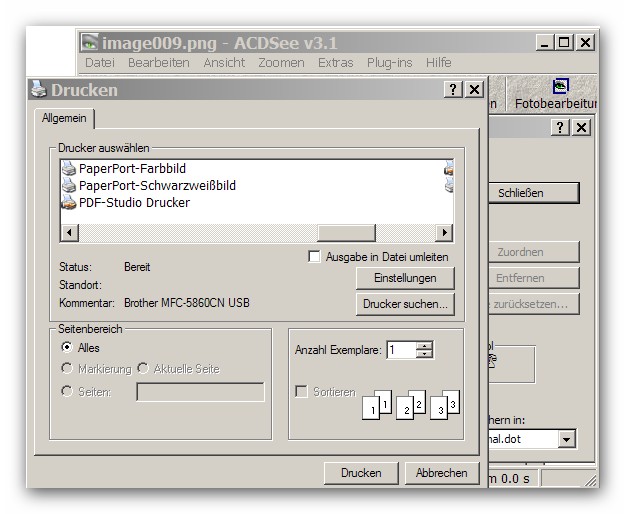Increase the Anzahl Exemplare spinner up
626x514 pixels.
click(x=424, y=345)
